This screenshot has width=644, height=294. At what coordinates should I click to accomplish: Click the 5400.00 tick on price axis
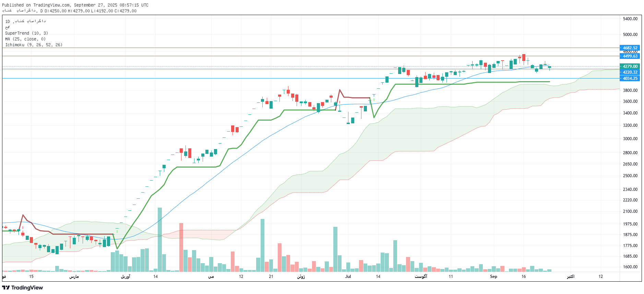630,19
